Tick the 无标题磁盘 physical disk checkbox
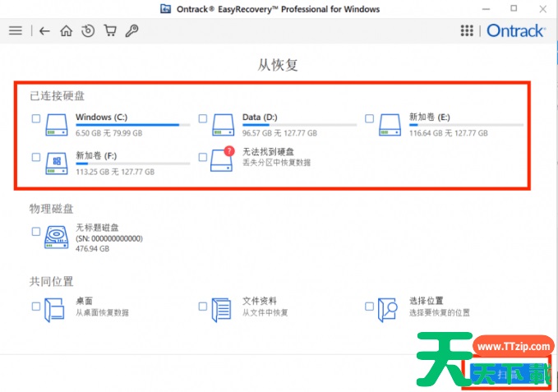 coord(36,232)
